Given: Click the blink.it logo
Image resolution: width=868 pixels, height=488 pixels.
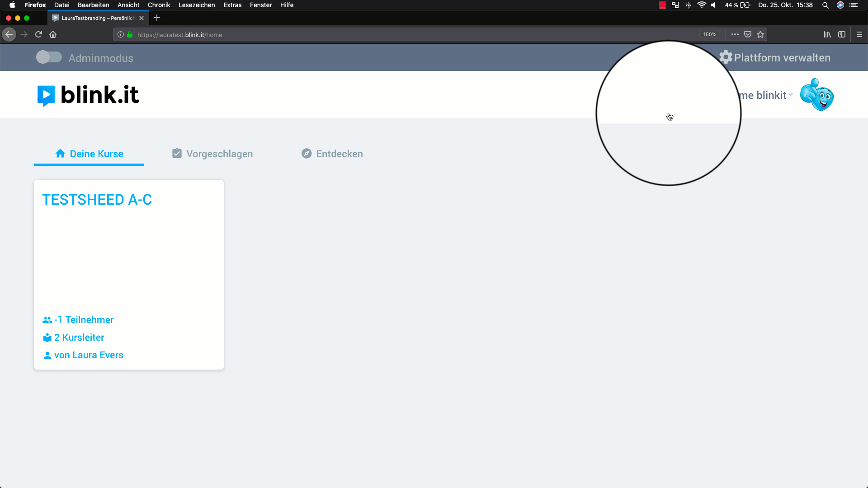Looking at the screenshot, I should coord(88,95).
